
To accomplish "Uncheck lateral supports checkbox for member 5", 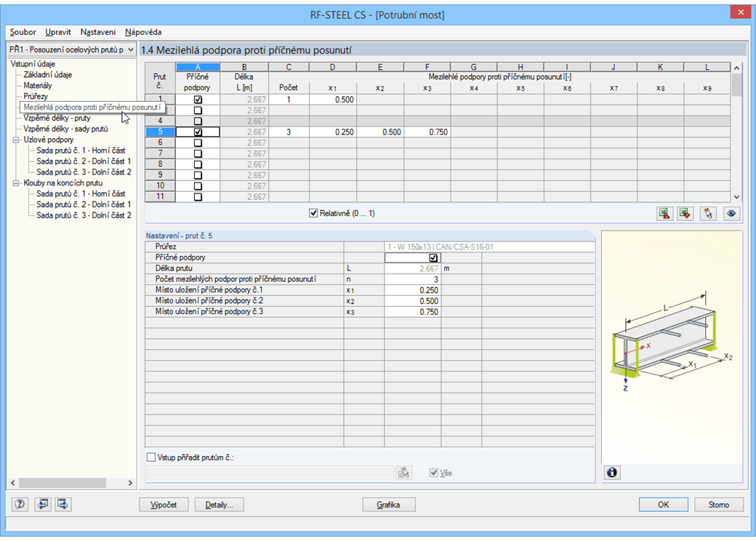I will pyautogui.click(x=198, y=132).
